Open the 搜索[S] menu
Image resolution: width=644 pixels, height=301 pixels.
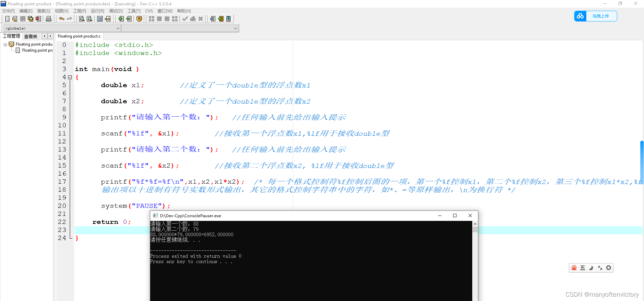click(x=44, y=11)
